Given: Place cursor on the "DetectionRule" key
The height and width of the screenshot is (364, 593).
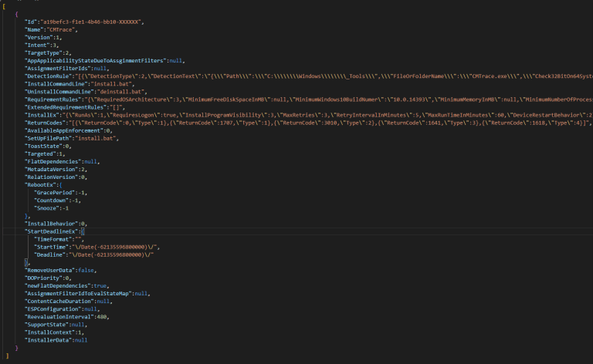Looking at the screenshot, I should pos(48,76).
